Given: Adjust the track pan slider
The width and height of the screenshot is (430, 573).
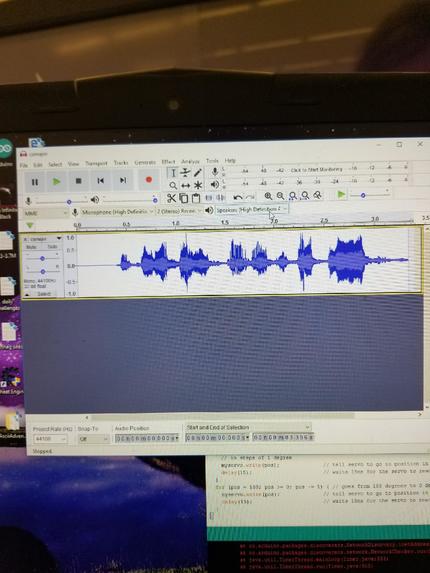Looking at the screenshot, I should 42,272.
